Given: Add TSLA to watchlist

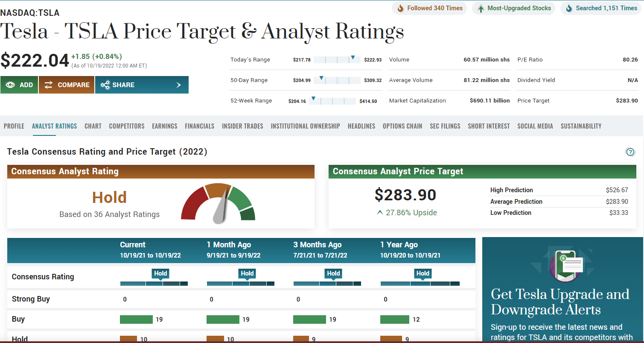Looking at the screenshot, I should [19, 85].
